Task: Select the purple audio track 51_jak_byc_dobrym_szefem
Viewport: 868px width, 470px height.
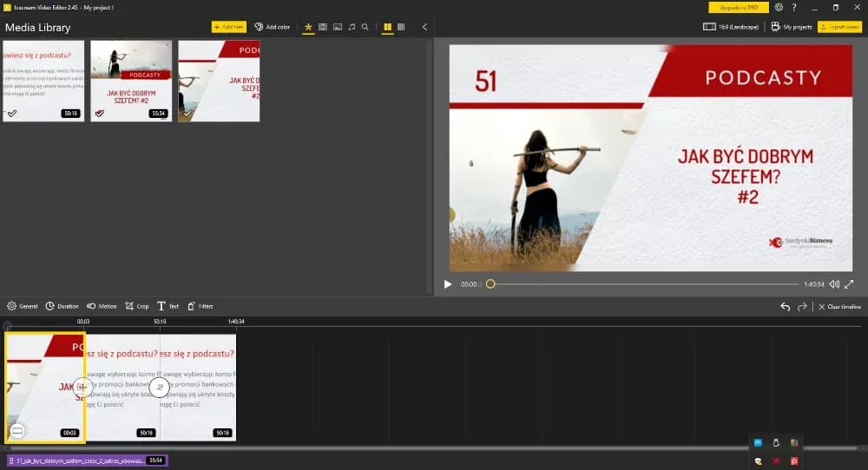Action: pos(87,460)
